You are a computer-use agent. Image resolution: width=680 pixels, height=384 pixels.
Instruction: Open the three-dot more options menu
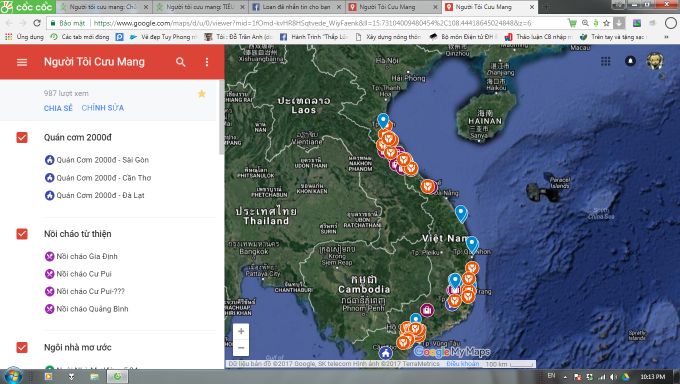pyautogui.click(x=207, y=62)
